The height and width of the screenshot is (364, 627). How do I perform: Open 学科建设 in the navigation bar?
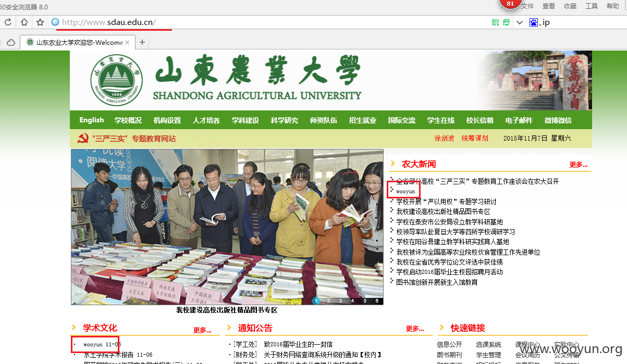point(245,120)
